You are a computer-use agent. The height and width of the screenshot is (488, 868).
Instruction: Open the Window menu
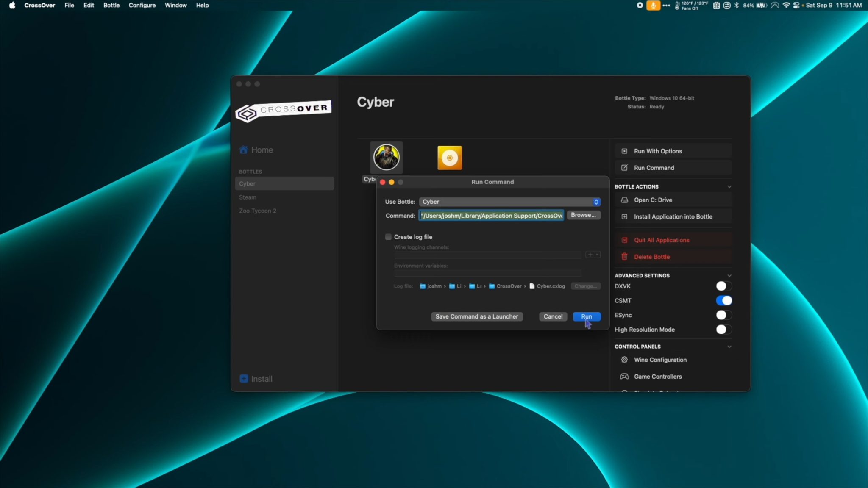(x=175, y=5)
